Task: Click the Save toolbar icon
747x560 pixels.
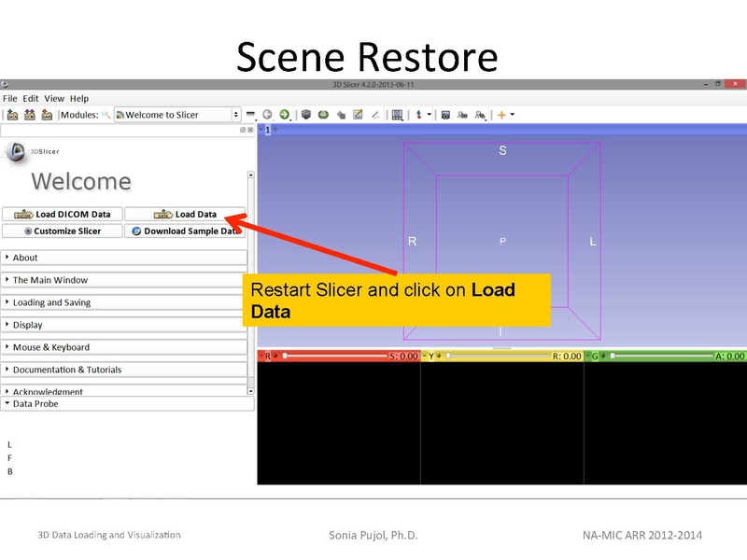Action: [x=47, y=115]
